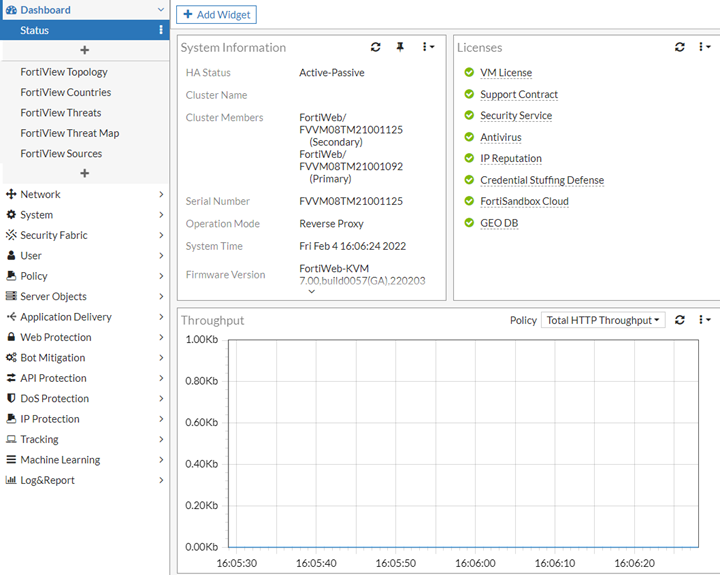
Task: Open the VM License link
Action: tap(506, 73)
